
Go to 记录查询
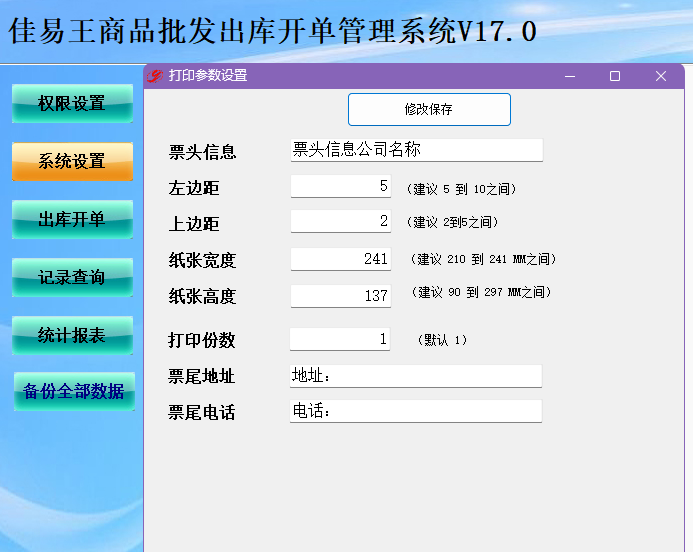72,277
